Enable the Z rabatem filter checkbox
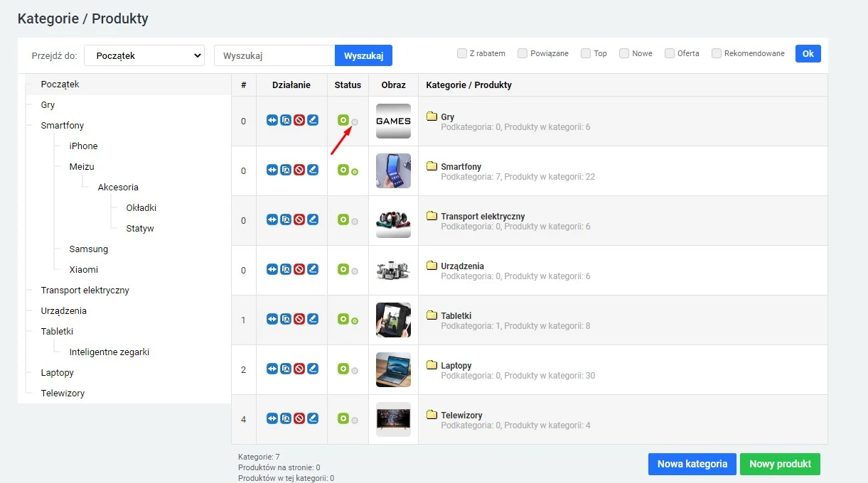The height and width of the screenshot is (483, 868). coord(462,53)
